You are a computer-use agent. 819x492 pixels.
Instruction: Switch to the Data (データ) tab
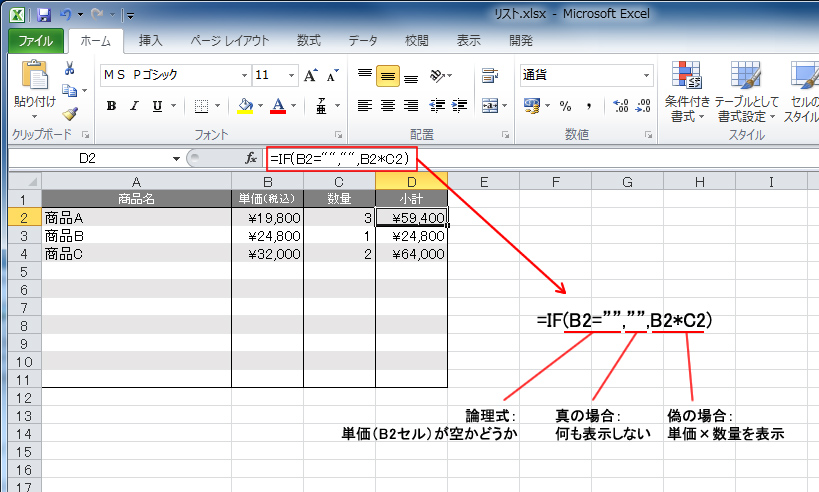pyautogui.click(x=363, y=41)
